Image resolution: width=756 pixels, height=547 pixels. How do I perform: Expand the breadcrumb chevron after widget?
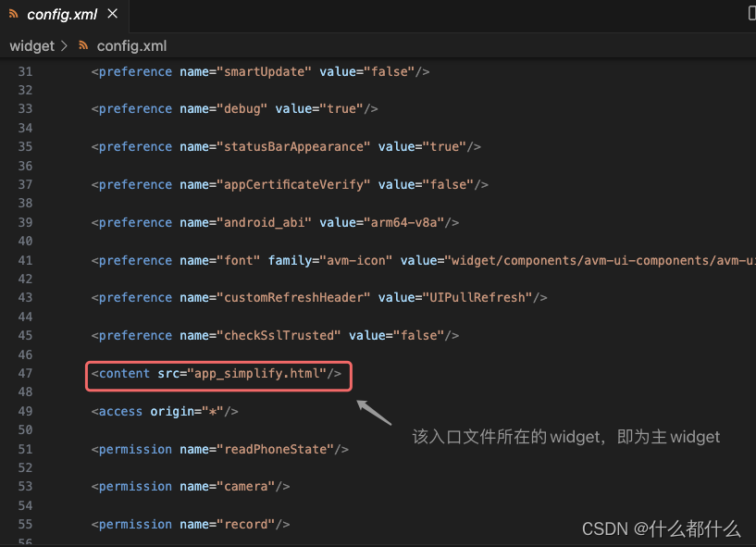[64, 46]
